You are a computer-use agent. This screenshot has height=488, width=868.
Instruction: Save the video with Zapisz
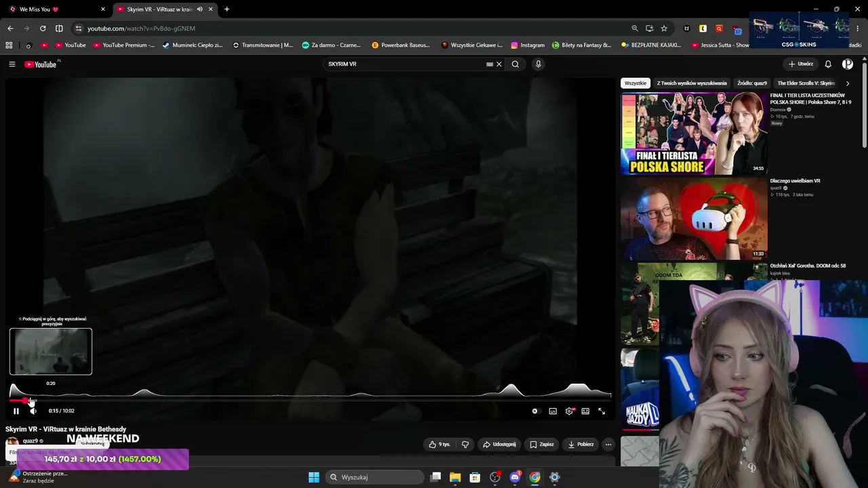[x=542, y=445]
